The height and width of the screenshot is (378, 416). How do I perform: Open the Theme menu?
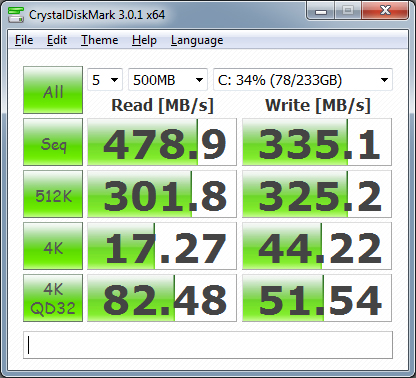(99, 40)
